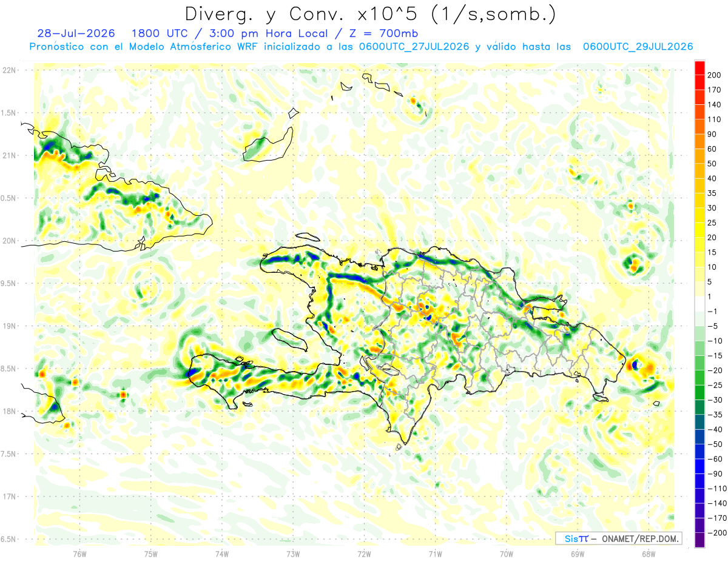
Task: Select the '8.5N' latitude label
Action: (x=9, y=369)
